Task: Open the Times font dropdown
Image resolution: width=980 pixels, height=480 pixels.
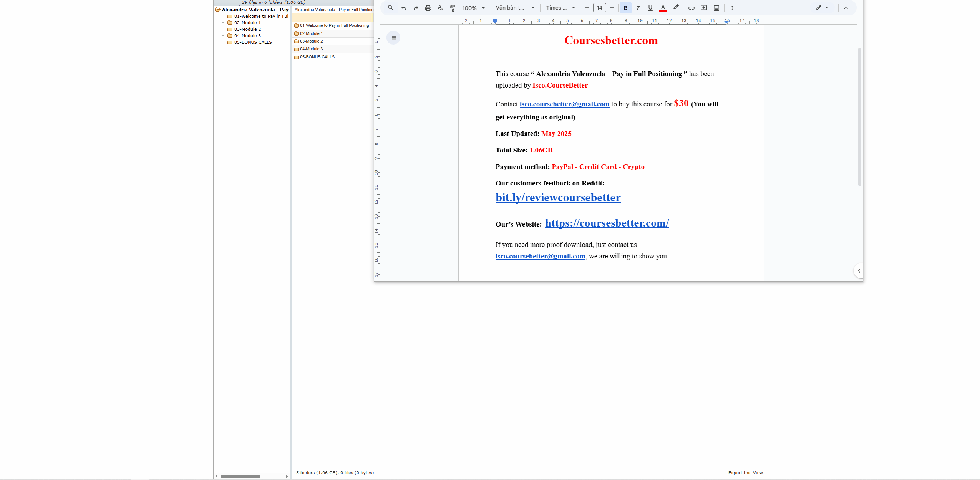Action: [560, 8]
